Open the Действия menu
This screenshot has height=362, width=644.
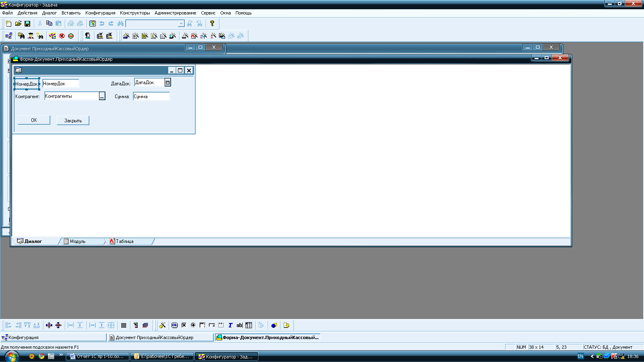click(27, 13)
